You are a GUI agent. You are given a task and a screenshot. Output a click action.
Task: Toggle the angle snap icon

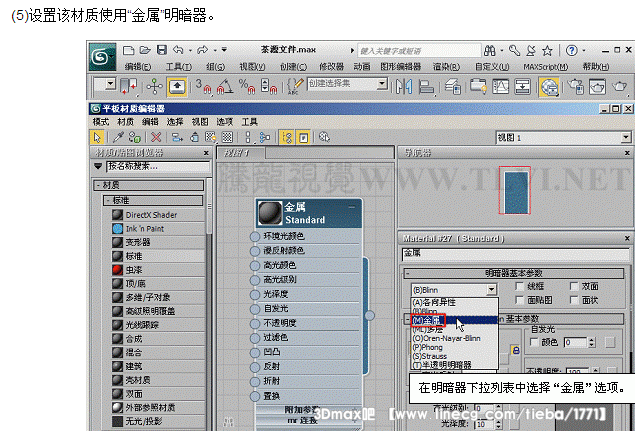point(225,86)
